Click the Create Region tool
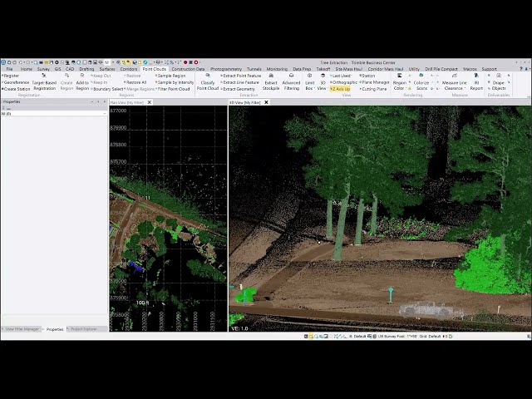The height and width of the screenshot is (399, 532). (66, 82)
